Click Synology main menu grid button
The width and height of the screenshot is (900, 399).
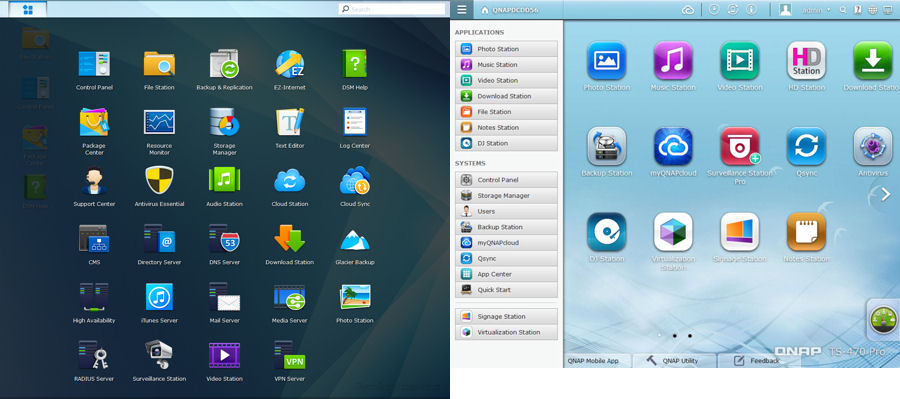click(27, 9)
